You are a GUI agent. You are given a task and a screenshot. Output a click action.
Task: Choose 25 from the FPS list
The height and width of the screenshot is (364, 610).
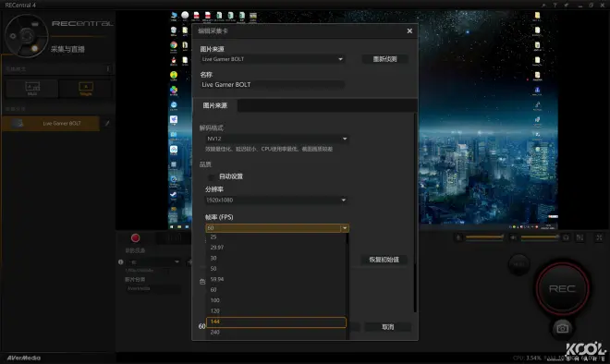275,237
